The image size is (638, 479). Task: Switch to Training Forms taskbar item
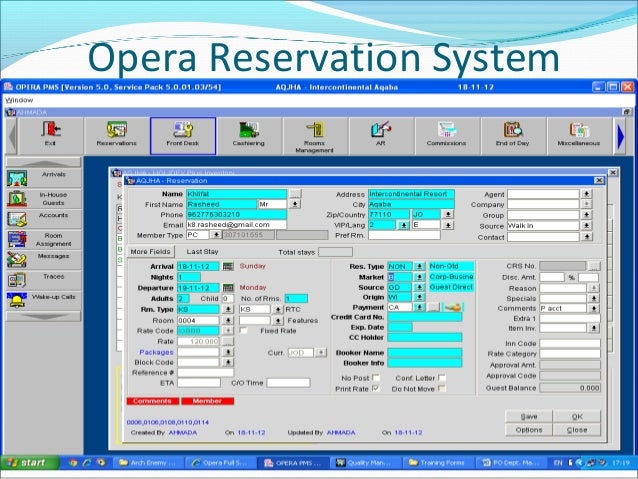pyautogui.click(x=437, y=463)
